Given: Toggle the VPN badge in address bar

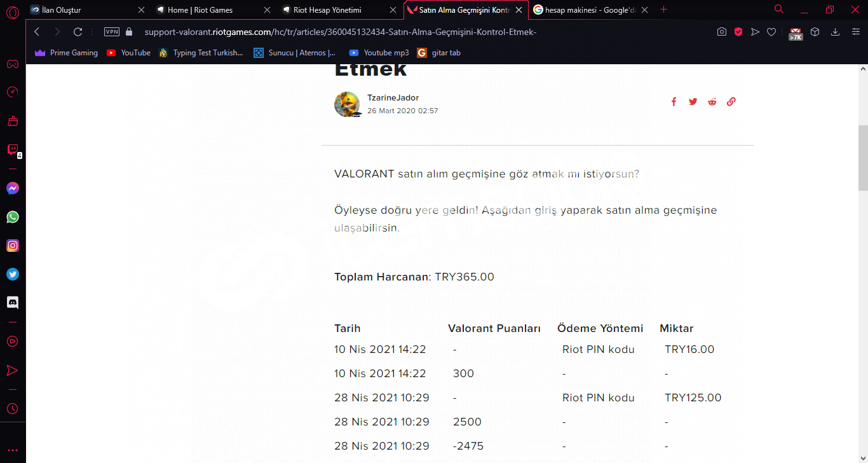Looking at the screenshot, I should pos(111,32).
